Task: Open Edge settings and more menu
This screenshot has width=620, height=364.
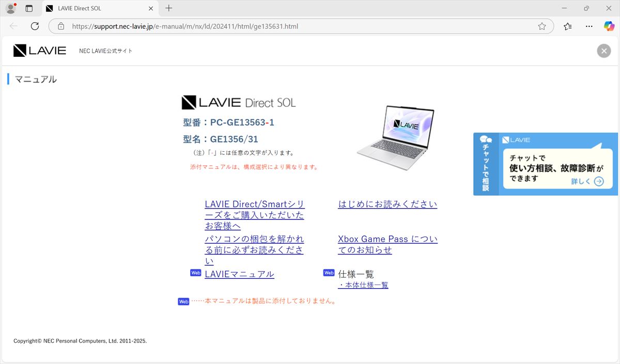Action: tap(589, 26)
